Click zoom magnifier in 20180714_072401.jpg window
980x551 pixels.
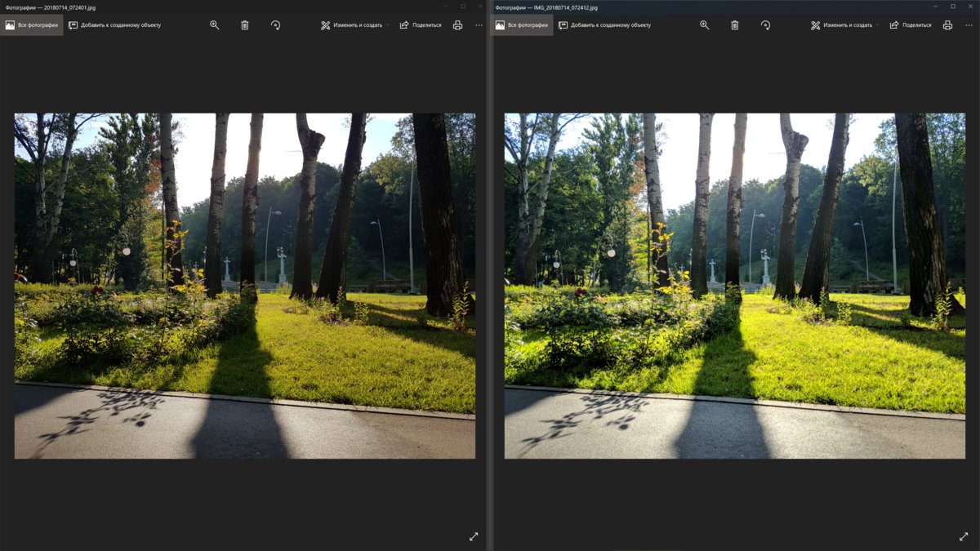coord(215,25)
